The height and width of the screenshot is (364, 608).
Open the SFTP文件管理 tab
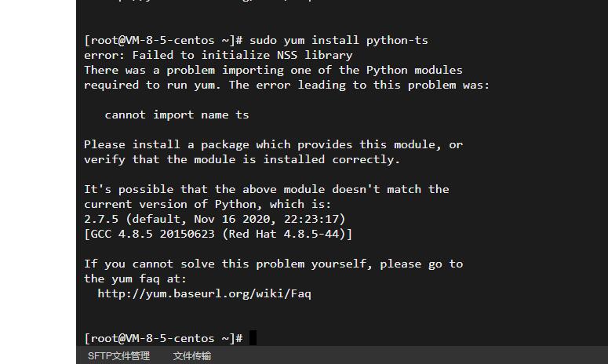pyautogui.click(x=118, y=356)
